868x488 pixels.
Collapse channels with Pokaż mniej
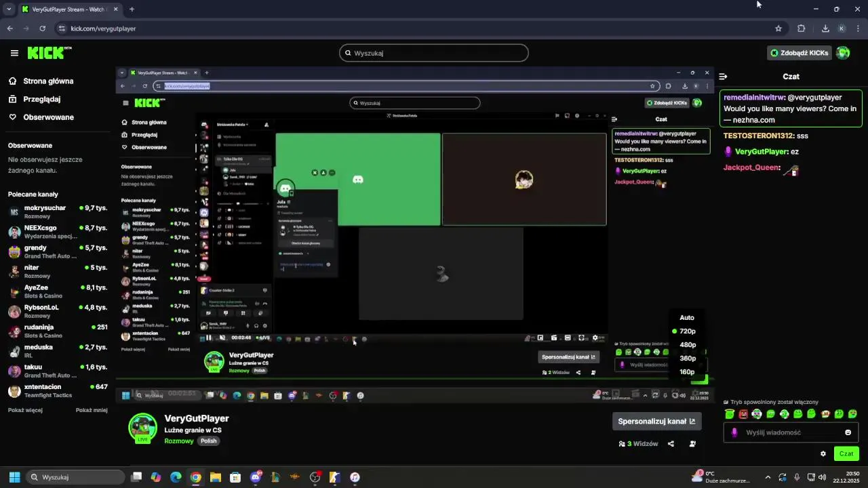click(x=92, y=410)
